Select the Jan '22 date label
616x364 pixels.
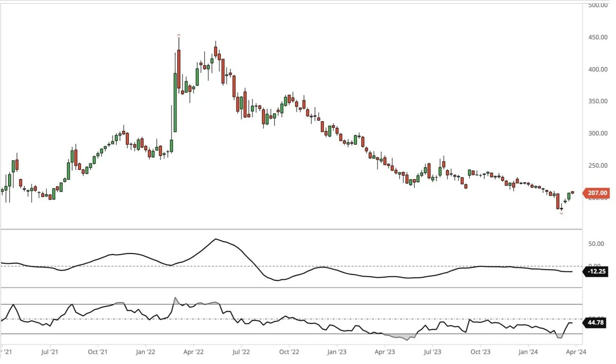click(x=145, y=352)
